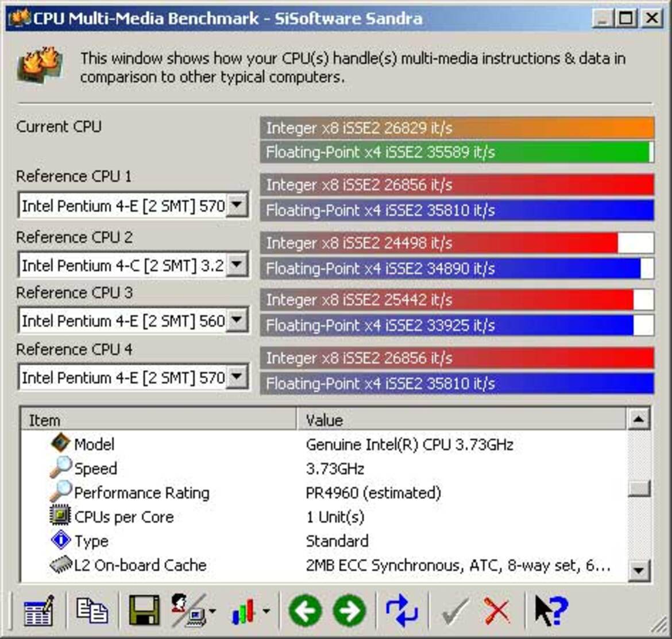Viewport: 672px width, 639px height.
Task: Open the Reference CPU 2 dropdown arrow
Action: click(x=237, y=265)
